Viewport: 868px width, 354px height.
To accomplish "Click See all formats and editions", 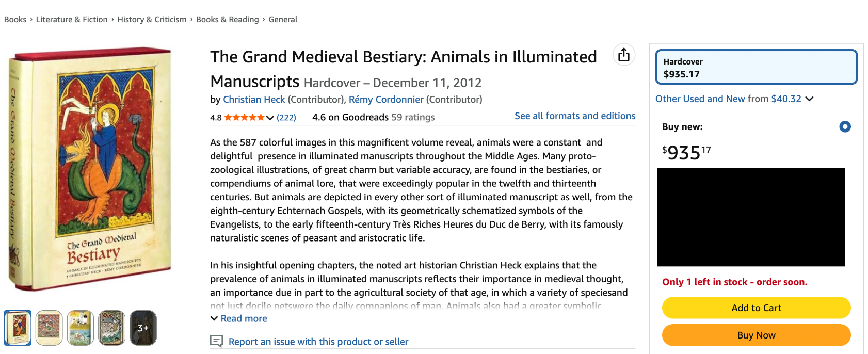I will (x=575, y=116).
